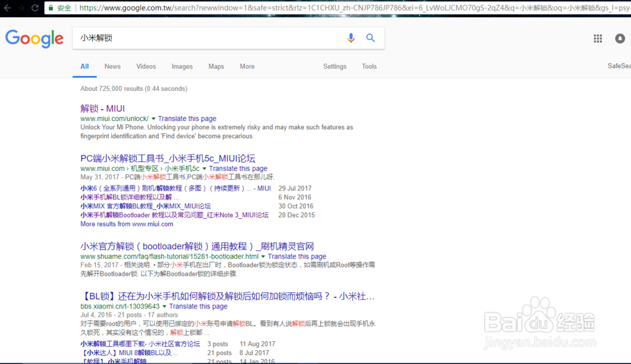Click the secure padlock icon

(50, 8)
